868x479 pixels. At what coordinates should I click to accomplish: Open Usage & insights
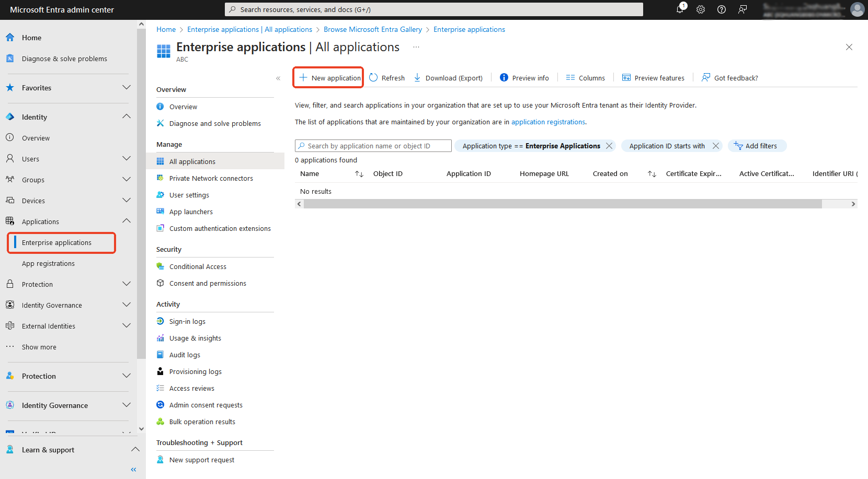(x=195, y=338)
